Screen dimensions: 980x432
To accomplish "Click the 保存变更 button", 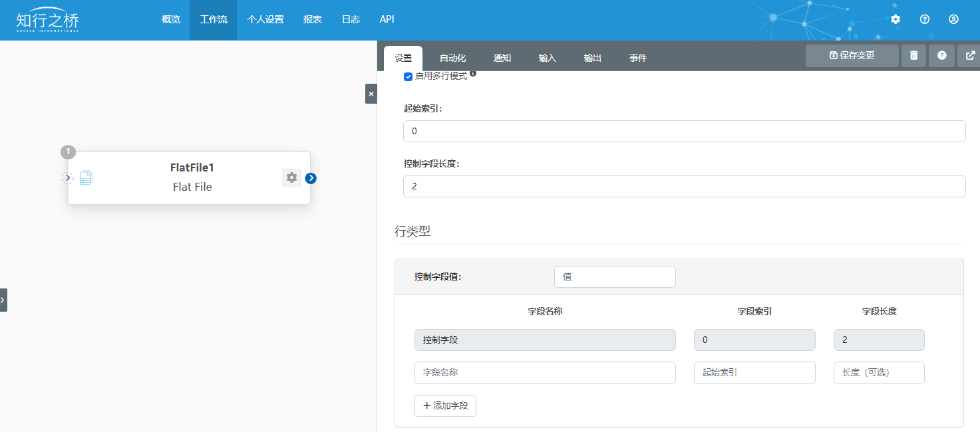I will (x=852, y=56).
